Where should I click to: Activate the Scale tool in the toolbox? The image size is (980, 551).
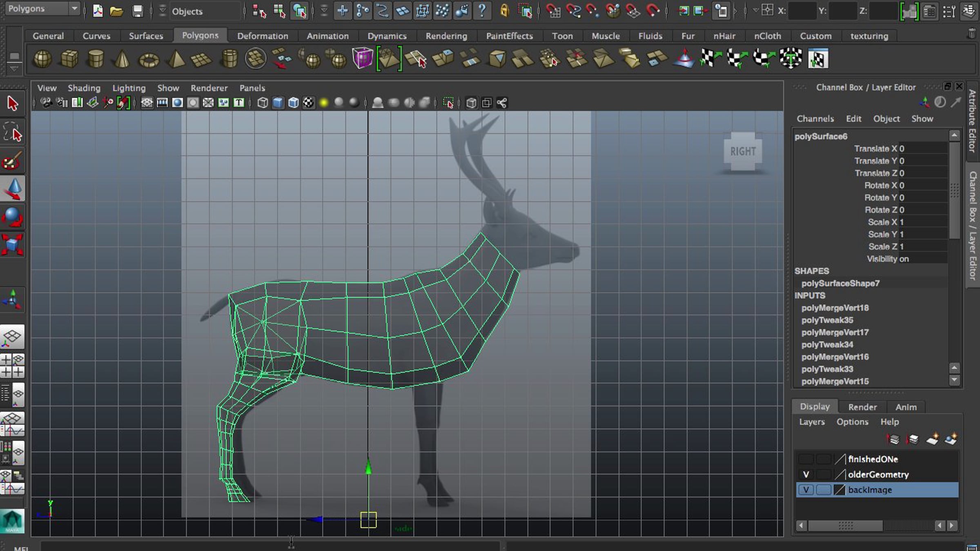coord(13,245)
